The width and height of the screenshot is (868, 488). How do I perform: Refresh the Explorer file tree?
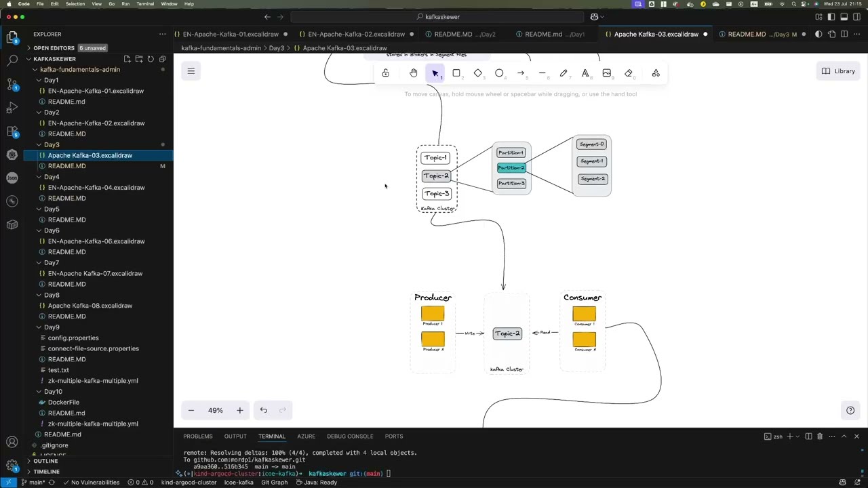click(151, 59)
